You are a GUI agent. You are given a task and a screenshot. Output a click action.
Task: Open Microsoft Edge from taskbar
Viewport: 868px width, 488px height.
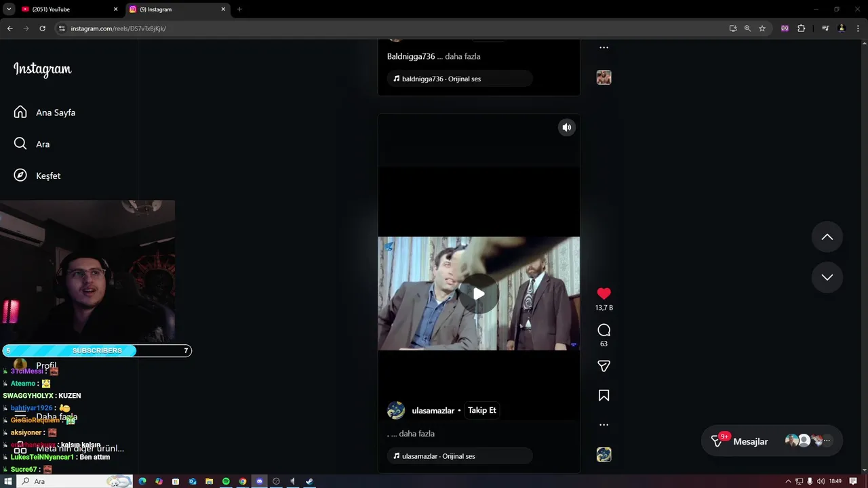(142, 481)
